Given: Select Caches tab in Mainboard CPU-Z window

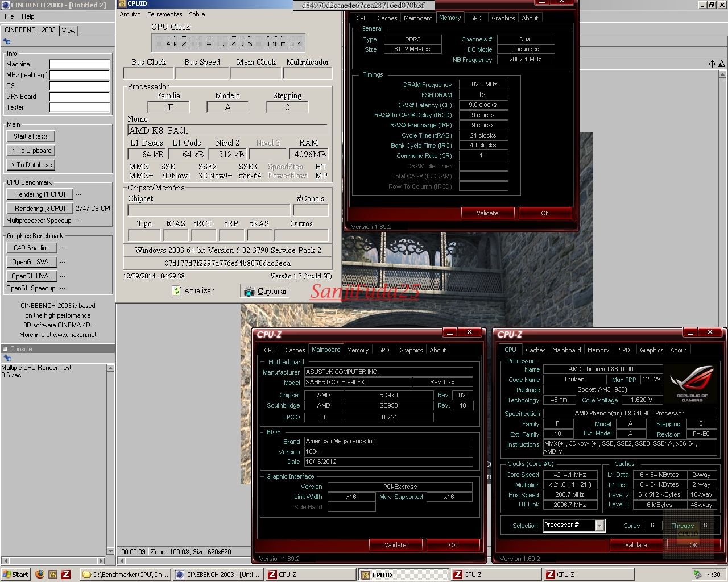Looking at the screenshot, I should pos(295,350).
